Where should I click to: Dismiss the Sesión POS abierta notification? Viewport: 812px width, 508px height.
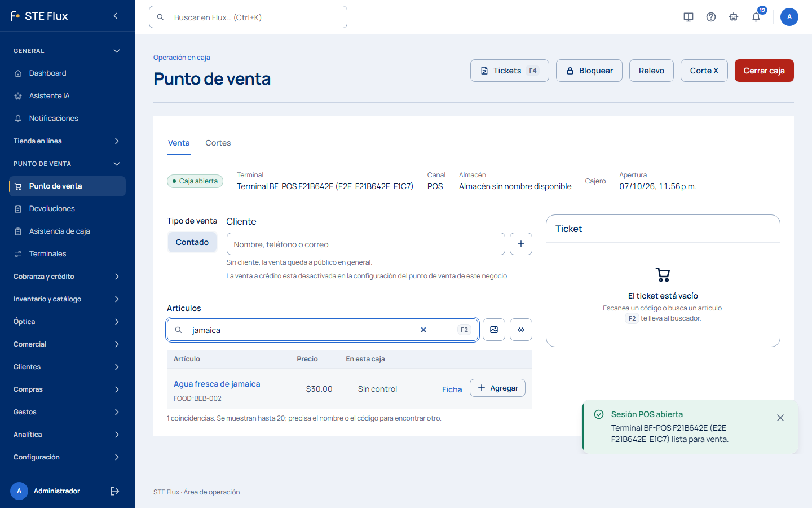[780, 418]
